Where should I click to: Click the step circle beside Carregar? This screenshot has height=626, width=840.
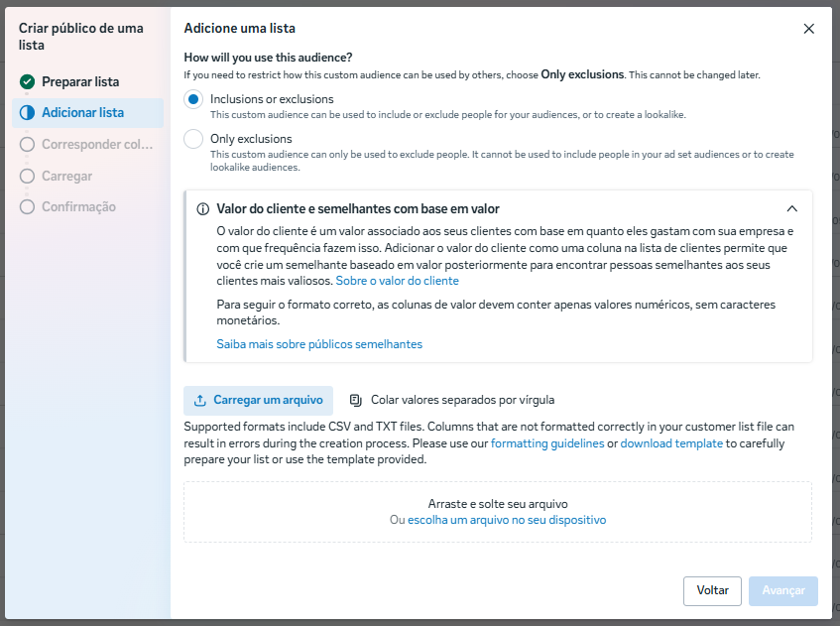point(27,177)
